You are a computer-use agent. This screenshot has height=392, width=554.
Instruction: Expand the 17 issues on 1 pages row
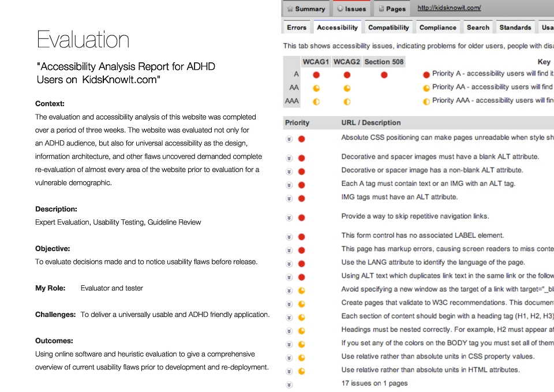point(289,384)
